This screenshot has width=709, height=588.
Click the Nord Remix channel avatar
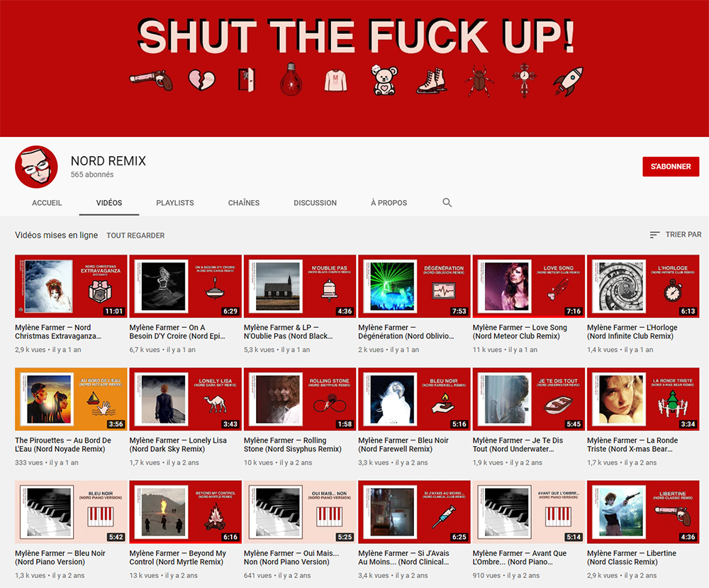tap(36, 167)
